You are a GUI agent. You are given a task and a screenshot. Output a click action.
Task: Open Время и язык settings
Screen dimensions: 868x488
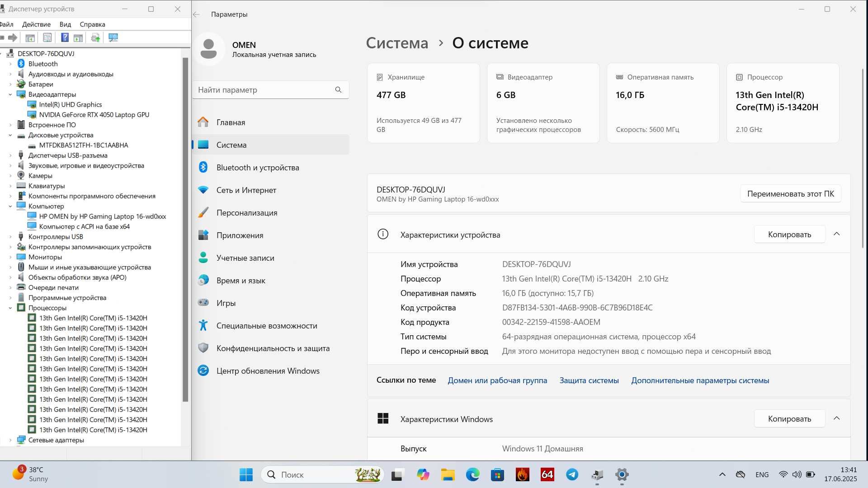270,281
